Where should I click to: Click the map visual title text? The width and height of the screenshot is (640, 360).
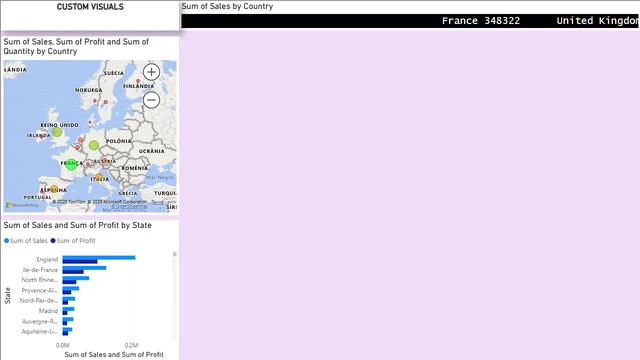(x=76, y=47)
